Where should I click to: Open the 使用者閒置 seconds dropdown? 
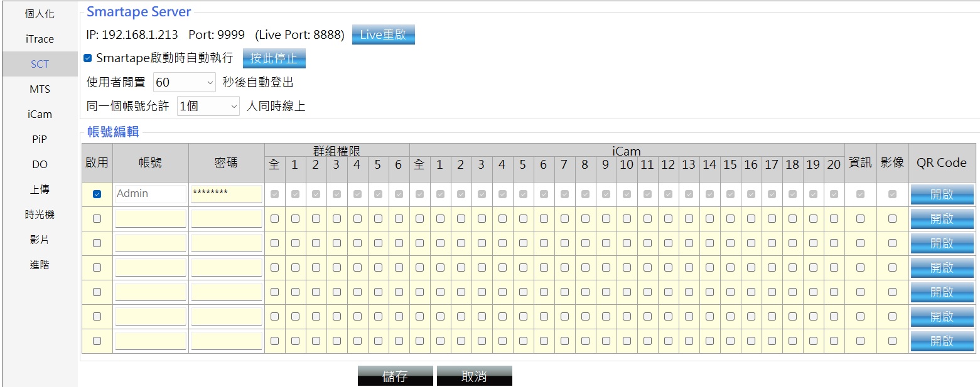(x=185, y=82)
